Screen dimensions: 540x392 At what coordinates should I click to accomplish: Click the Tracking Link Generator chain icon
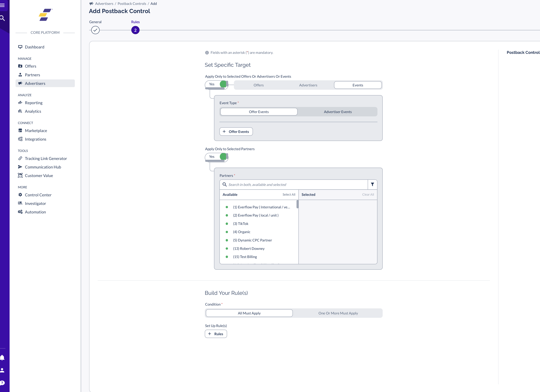[20, 158]
